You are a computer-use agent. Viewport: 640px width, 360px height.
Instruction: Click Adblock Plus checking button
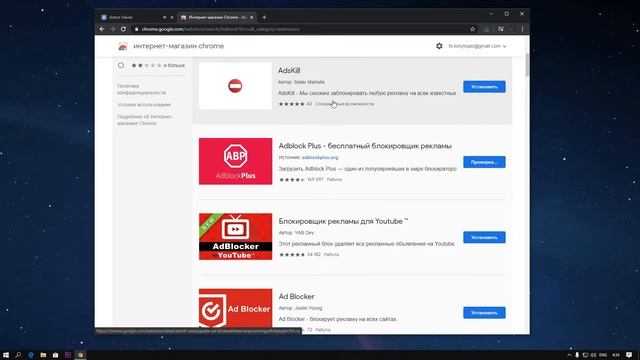click(484, 162)
